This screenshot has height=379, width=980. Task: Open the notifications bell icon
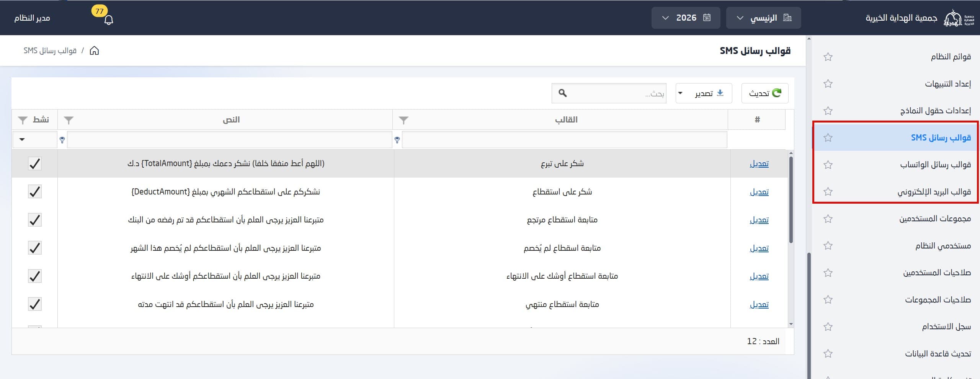coord(109,20)
